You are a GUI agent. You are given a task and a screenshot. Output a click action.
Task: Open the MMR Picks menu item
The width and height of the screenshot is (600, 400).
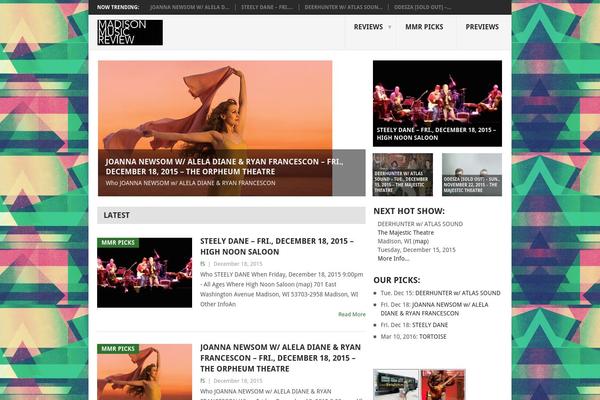pyautogui.click(x=424, y=27)
